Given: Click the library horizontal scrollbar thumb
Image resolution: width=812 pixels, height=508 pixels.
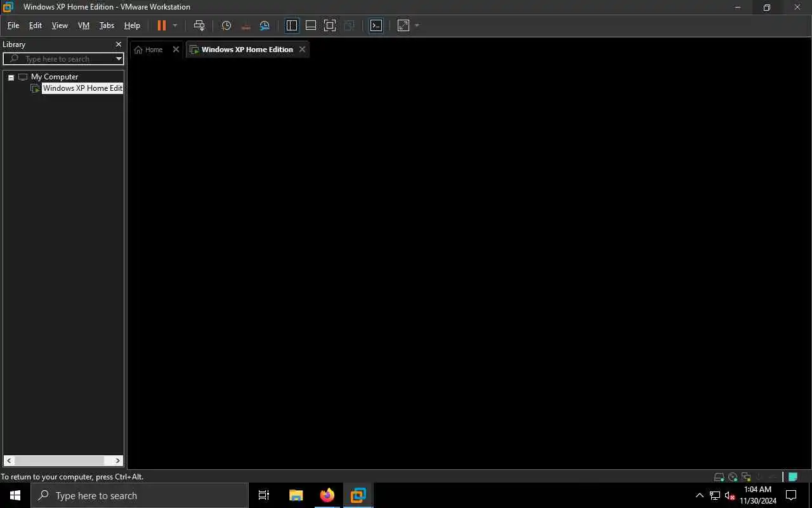Looking at the screenshot, I should (59, 460).
